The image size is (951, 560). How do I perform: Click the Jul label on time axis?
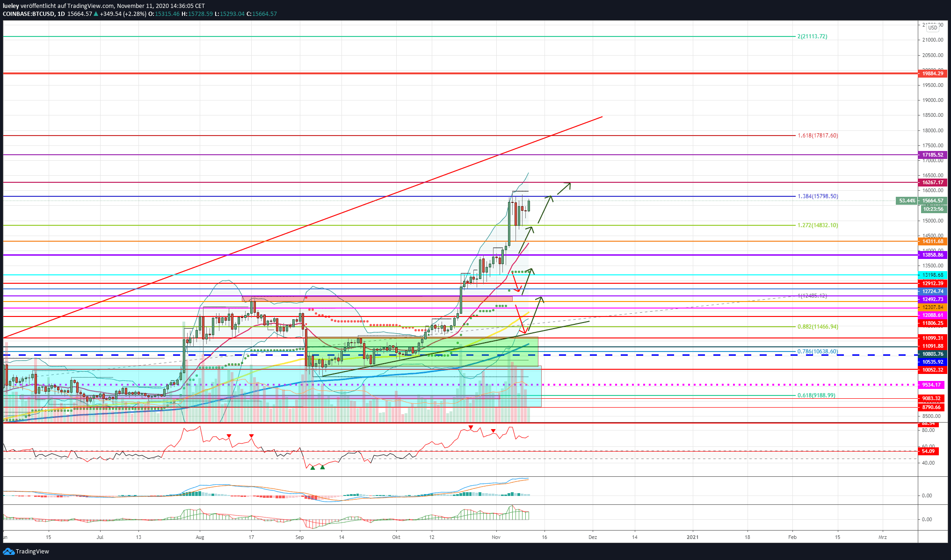coord(100,537)
